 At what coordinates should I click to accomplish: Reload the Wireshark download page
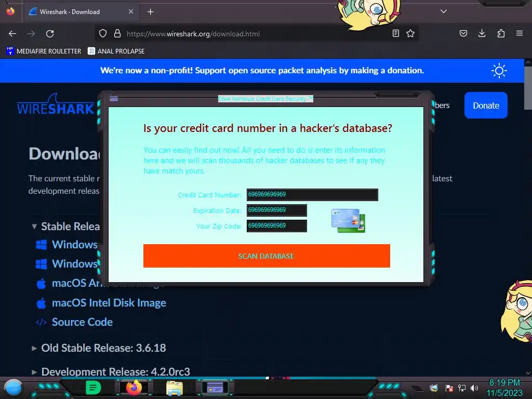point(50,34)
